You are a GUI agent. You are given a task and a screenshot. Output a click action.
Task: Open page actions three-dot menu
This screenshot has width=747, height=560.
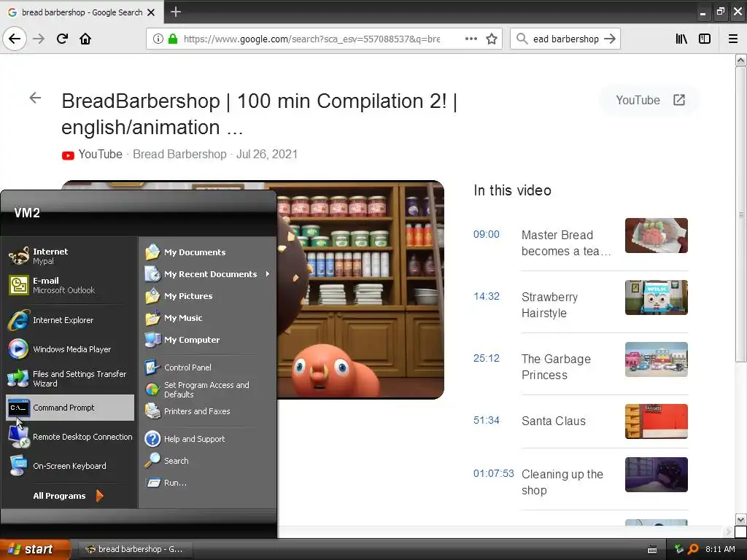coord(471,39)
